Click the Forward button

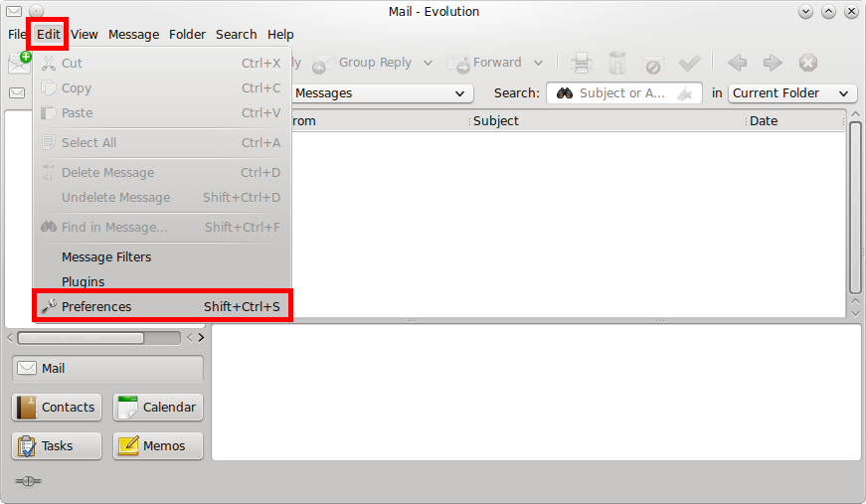(x=485, y=63)
